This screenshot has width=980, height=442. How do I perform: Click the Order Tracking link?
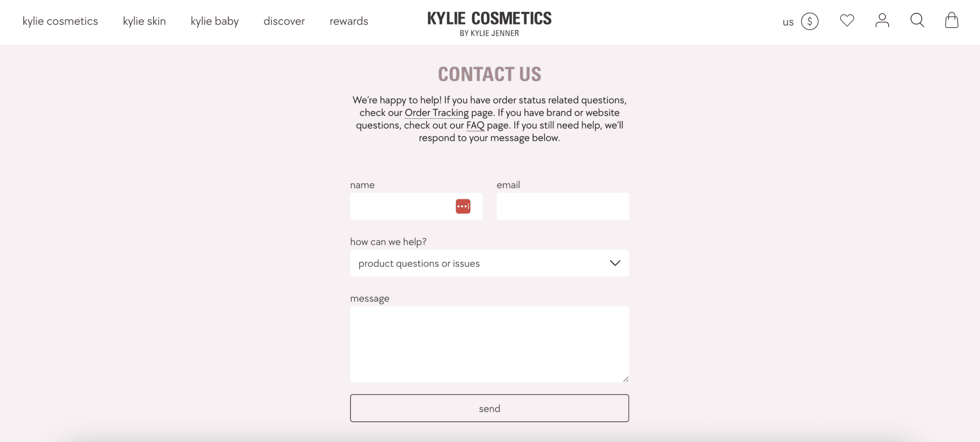point(436,113)
